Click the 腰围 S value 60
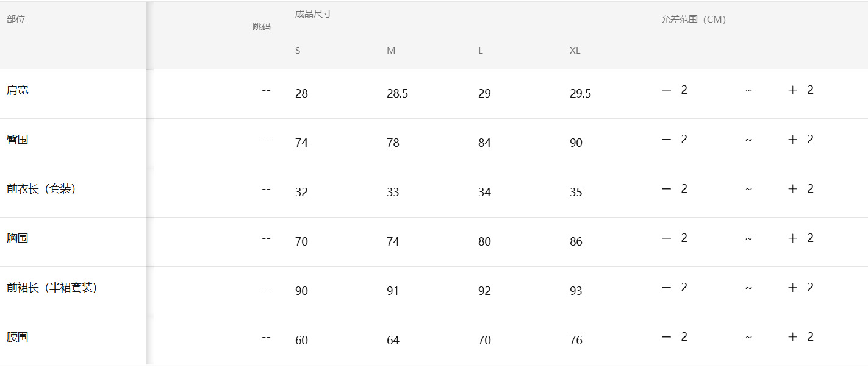This screenshot has width=868, height=373. pos(301,341)
